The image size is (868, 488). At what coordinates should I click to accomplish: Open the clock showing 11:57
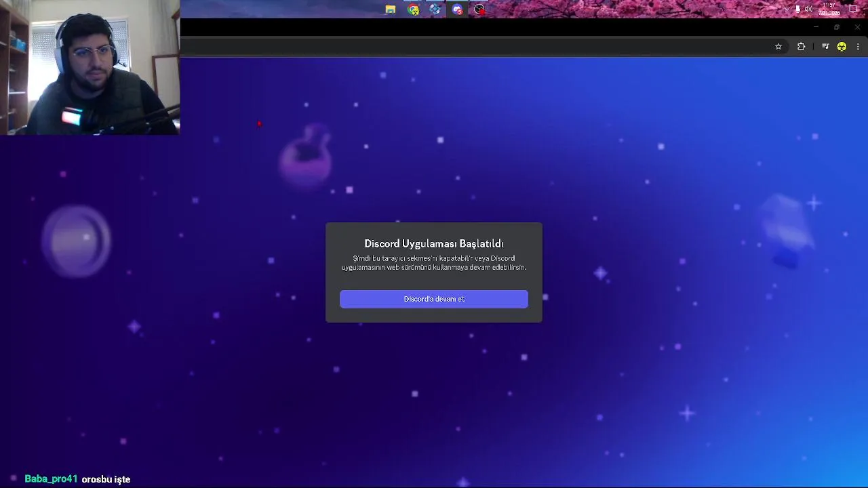[829, 9]
